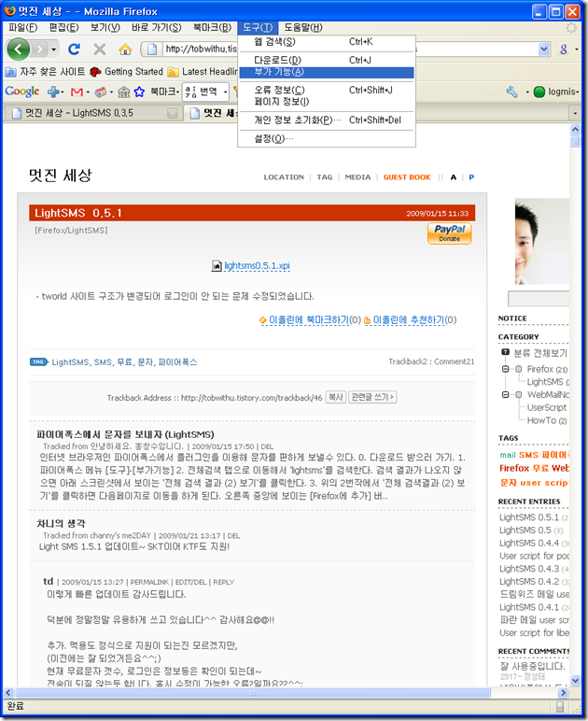Select 개인 정보 초기화(P) menu entry
The image size is (588, 721).
(327, 120)
